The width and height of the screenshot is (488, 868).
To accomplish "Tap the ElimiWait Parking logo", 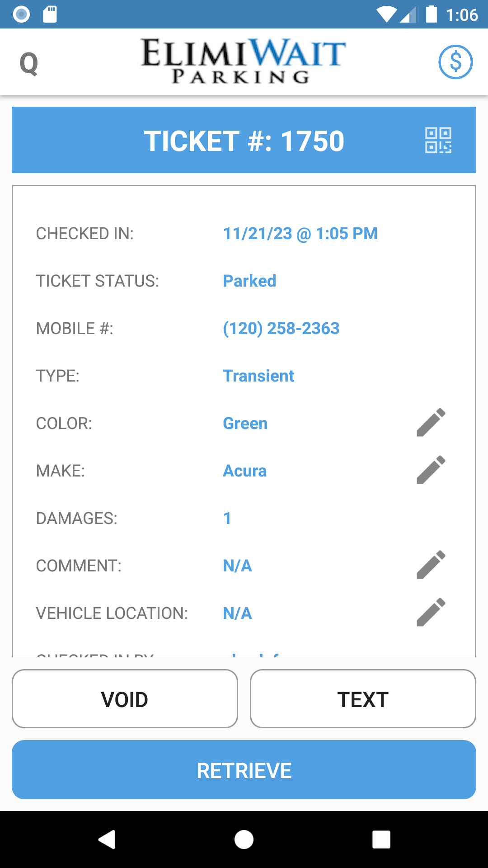I will tap(243, 61).
